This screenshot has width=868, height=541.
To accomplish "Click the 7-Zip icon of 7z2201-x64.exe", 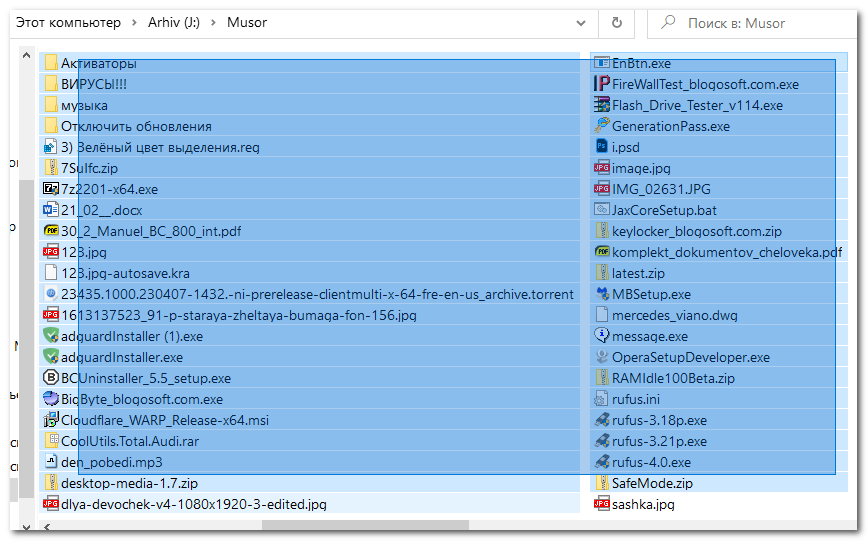I will click(51, 189).
